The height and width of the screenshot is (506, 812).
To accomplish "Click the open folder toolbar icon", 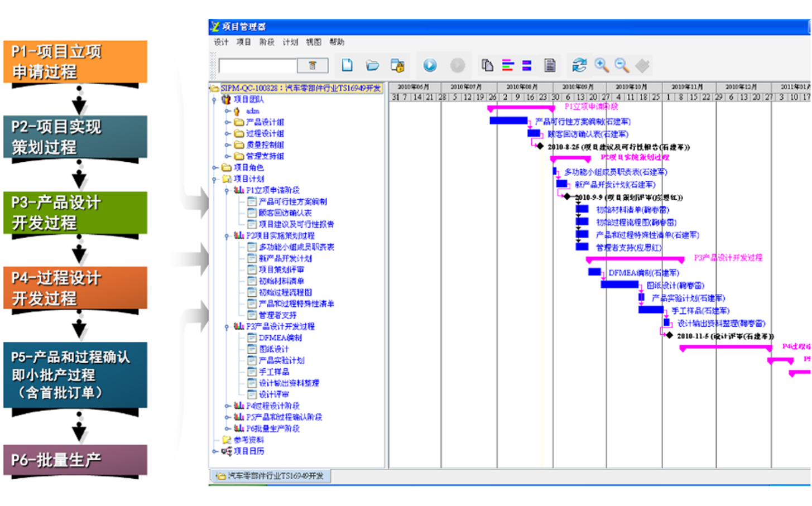I will pos(372,66).
